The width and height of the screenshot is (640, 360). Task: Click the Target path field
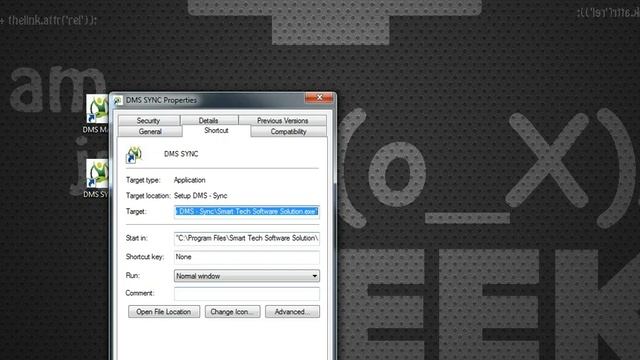pyautogui.click(x=247, y=212)
